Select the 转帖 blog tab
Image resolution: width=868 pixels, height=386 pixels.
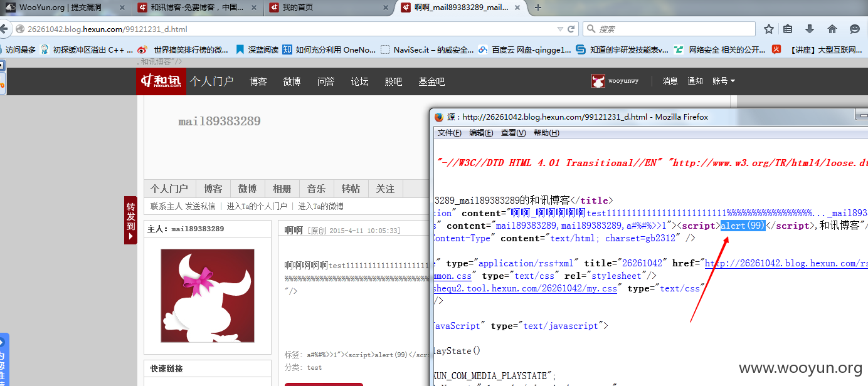click(351, 189)
